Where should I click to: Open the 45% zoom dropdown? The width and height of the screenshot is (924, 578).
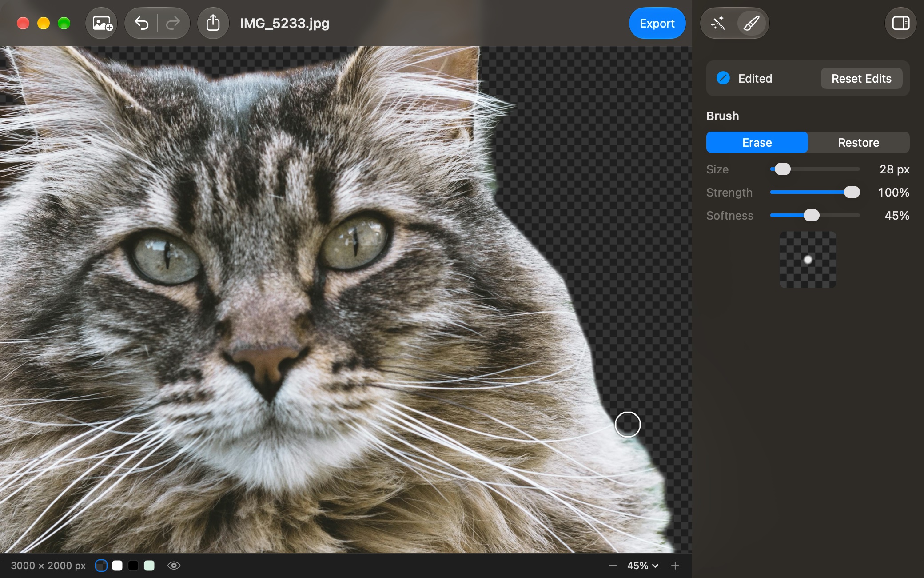click(643, 566)
